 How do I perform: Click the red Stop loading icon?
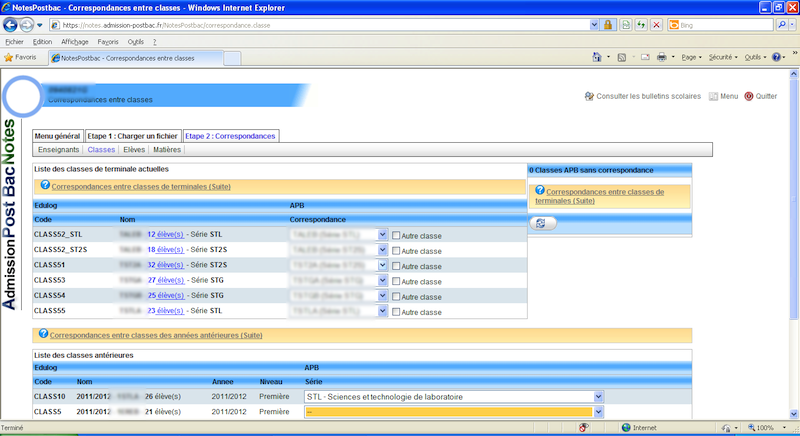pyautogui.click(x=656, y=24)
